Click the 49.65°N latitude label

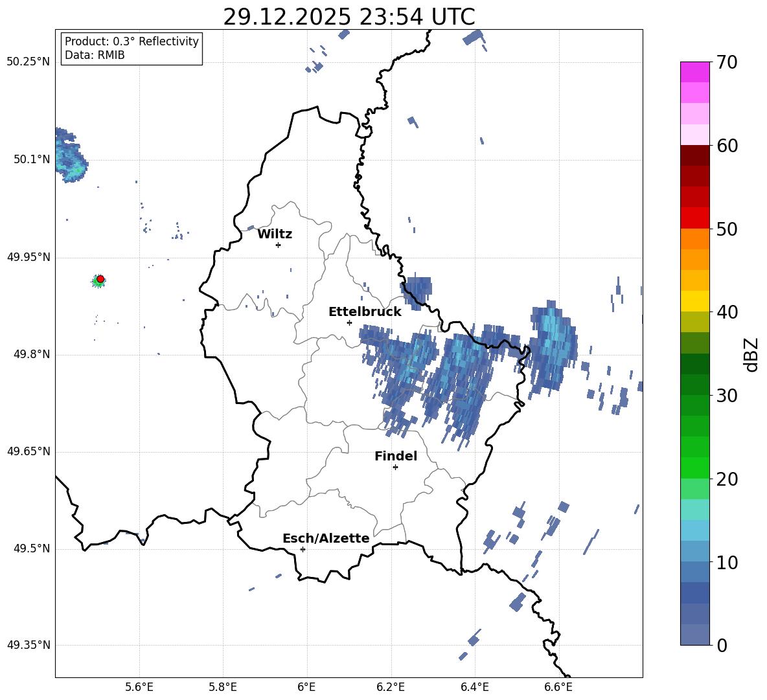29,451
